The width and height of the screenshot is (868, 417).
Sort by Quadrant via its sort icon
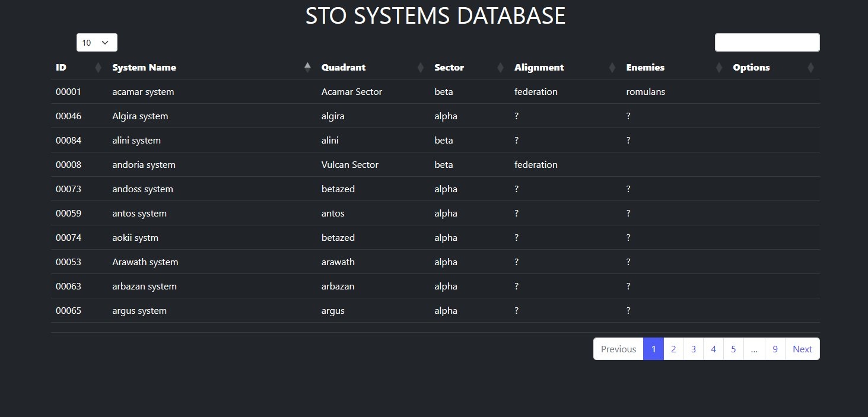pyautogui.click(x=420, y=67)
